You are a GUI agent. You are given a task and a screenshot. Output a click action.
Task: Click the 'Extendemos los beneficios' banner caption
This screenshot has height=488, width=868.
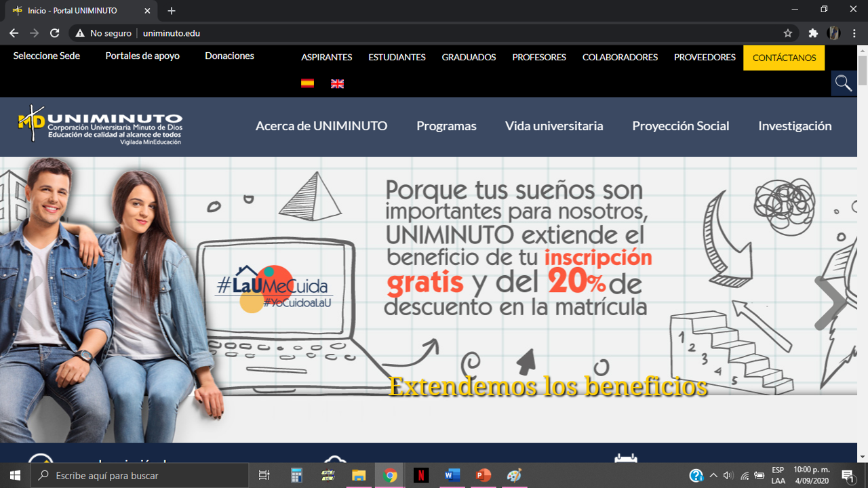coord(548,386)
